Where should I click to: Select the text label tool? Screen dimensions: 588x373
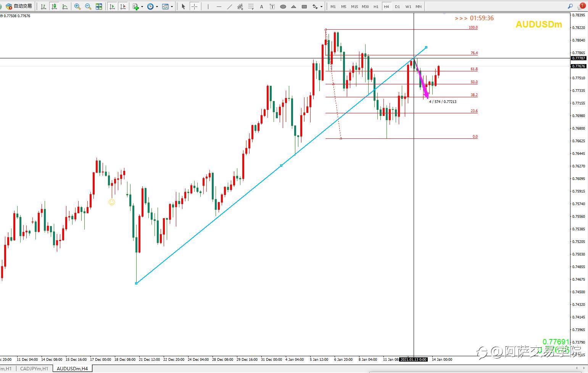point(272,6)
